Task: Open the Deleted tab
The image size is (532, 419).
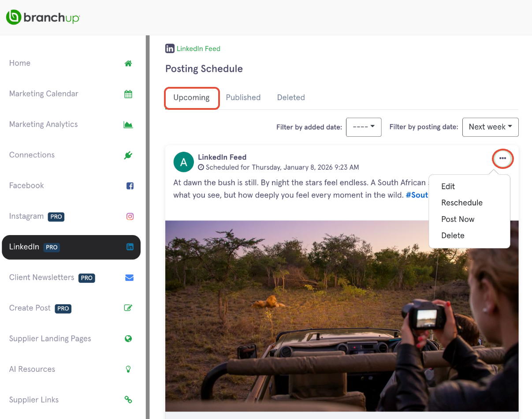Action: [x=291, y=97]
